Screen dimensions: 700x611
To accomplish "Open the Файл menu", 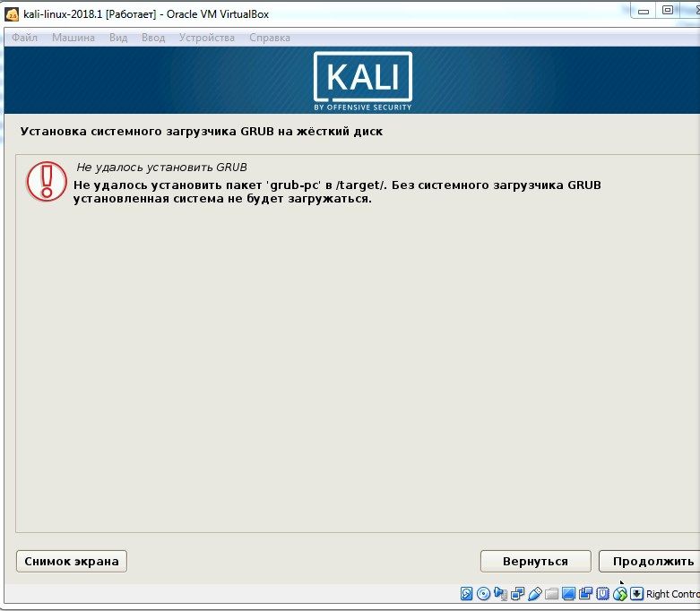I will (25, 38).
